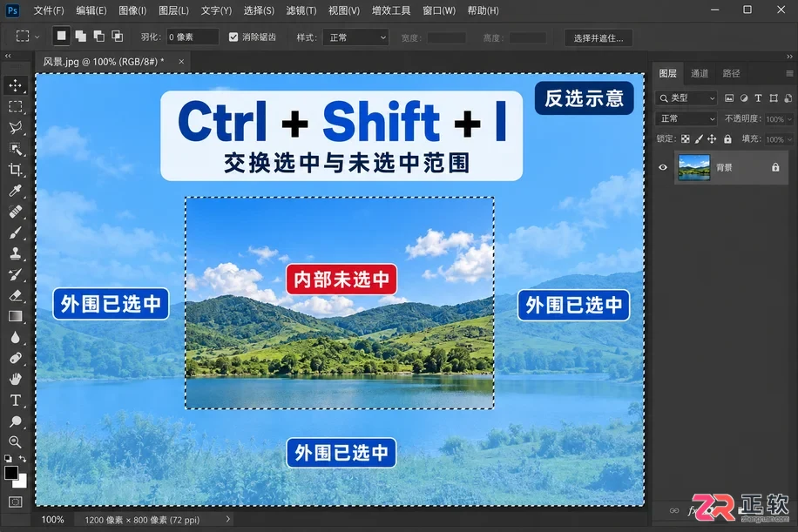This screenshot has height=532, width=798.
Task: Select the Type tool
Action: [x=16, y=401]
